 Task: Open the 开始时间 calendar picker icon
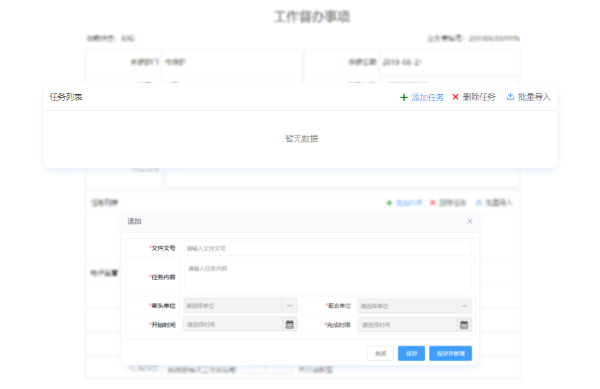(x=290, y=325)
